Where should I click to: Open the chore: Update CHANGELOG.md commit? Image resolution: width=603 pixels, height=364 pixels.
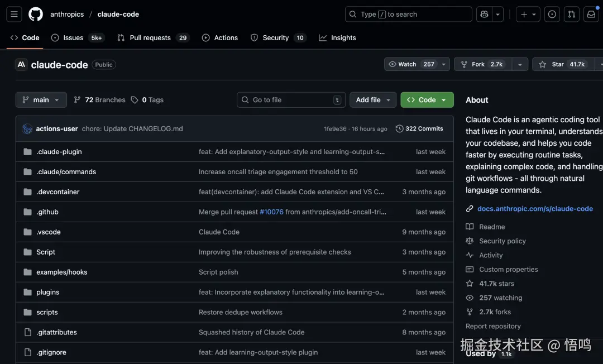(132, 129)
